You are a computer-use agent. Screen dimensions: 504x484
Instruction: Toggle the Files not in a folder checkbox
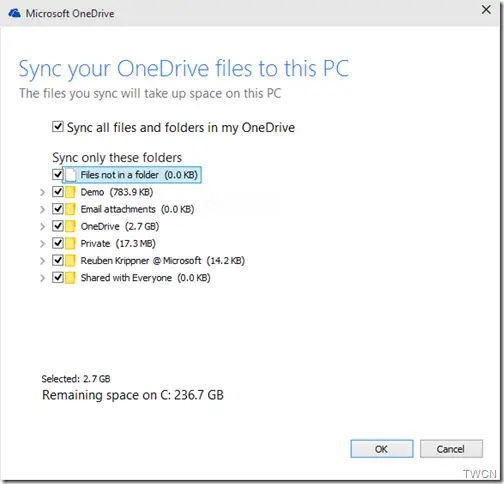[58, 174]
